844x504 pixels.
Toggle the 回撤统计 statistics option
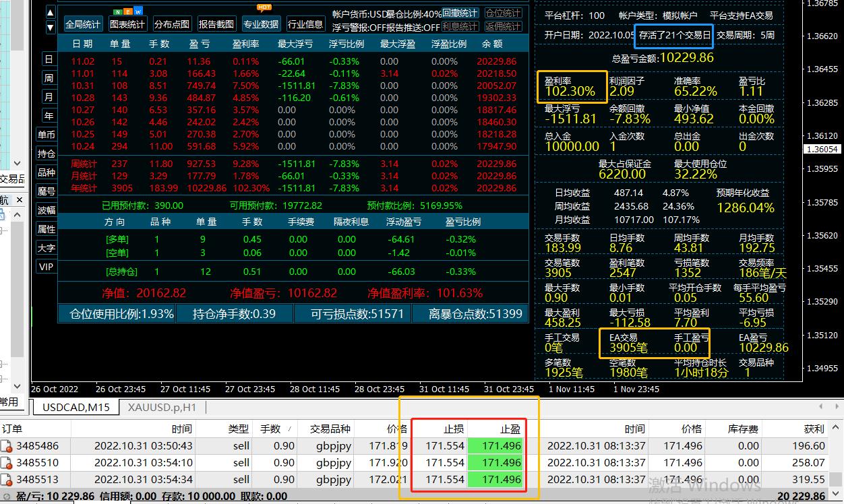460,13
